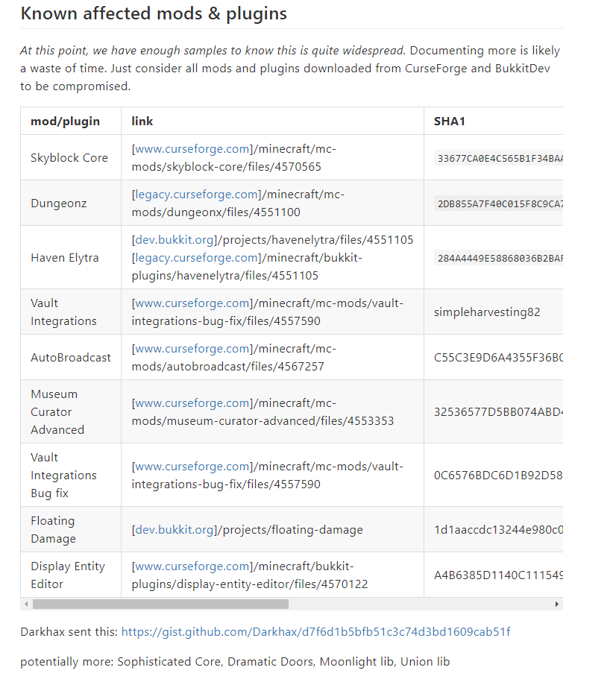Click the SHA1 column header
The width and height of the screenshot is (616, 679).
click(x=450, y=121)
